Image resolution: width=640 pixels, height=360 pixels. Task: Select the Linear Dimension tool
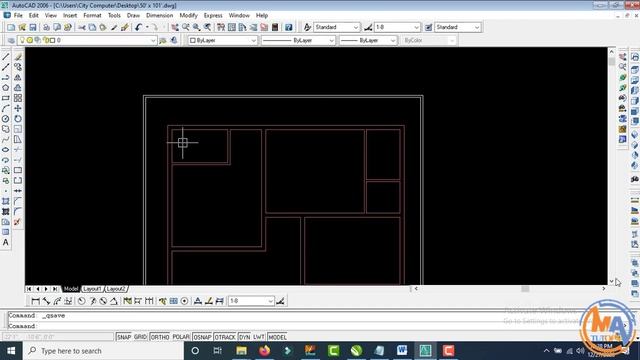pyautogui.click(x=36, y=301)
